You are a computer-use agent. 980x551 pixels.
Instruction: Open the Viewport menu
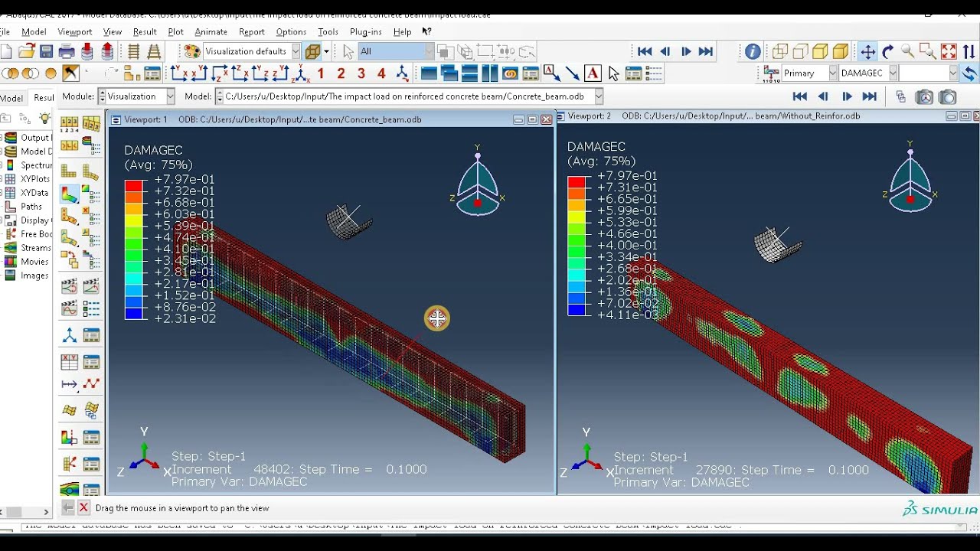point(75,32)
